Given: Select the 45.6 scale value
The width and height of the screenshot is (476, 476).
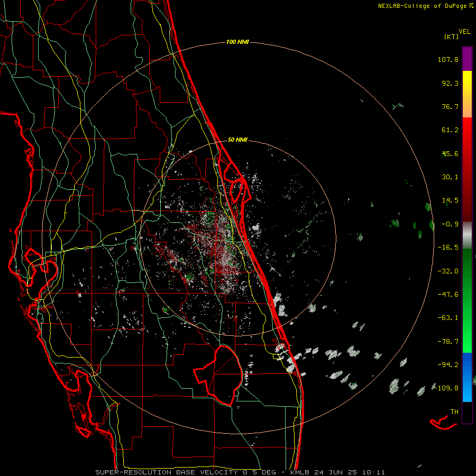Looking at the screenshot, I should 450,153.
